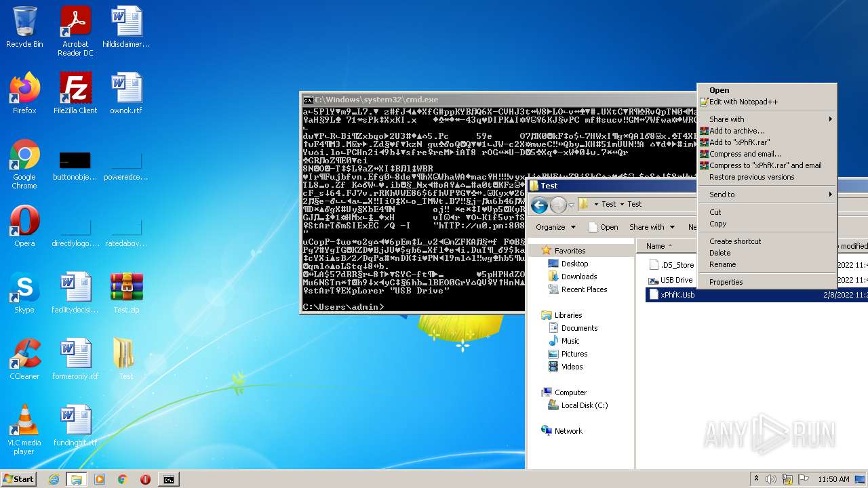The height and width of the screenshot is (488, 868).
Task: Select Videos library
Action: point(572,367)
